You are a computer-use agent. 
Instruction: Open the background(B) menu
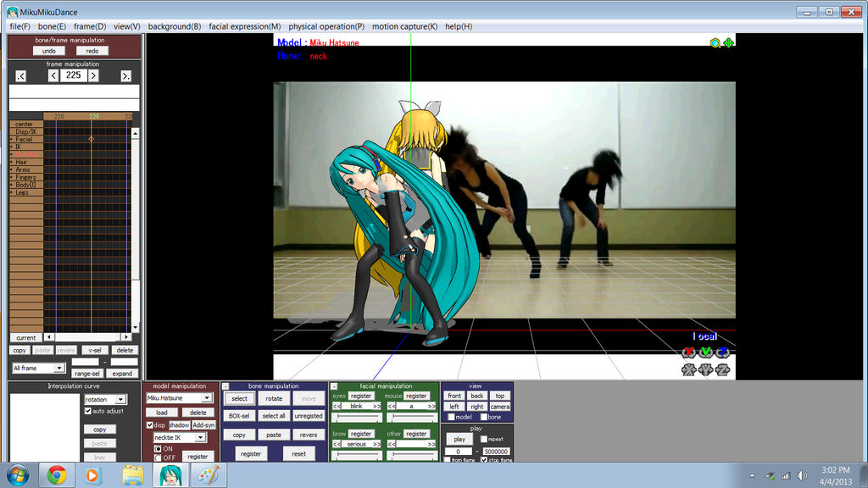click(x=175, y=26)
